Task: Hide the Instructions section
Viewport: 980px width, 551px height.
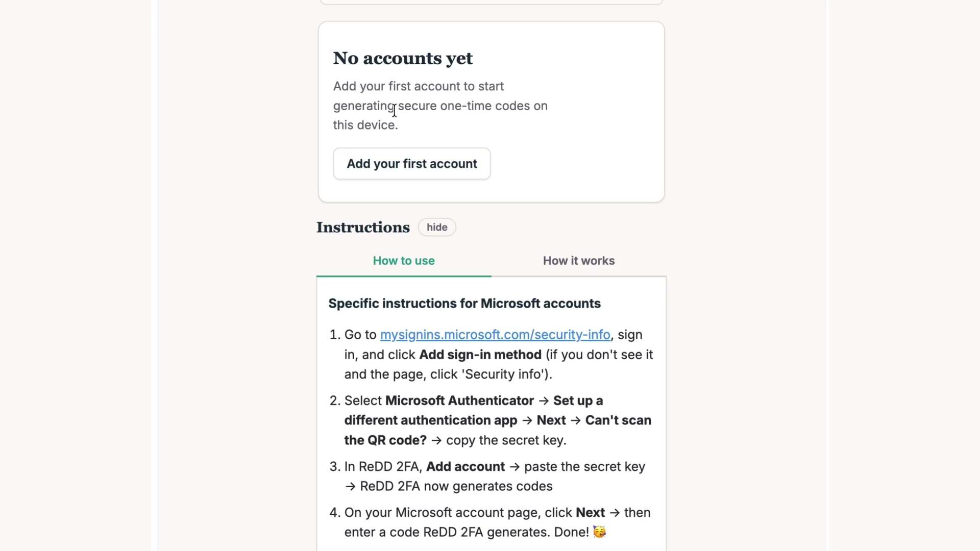Action: (437, 228)
